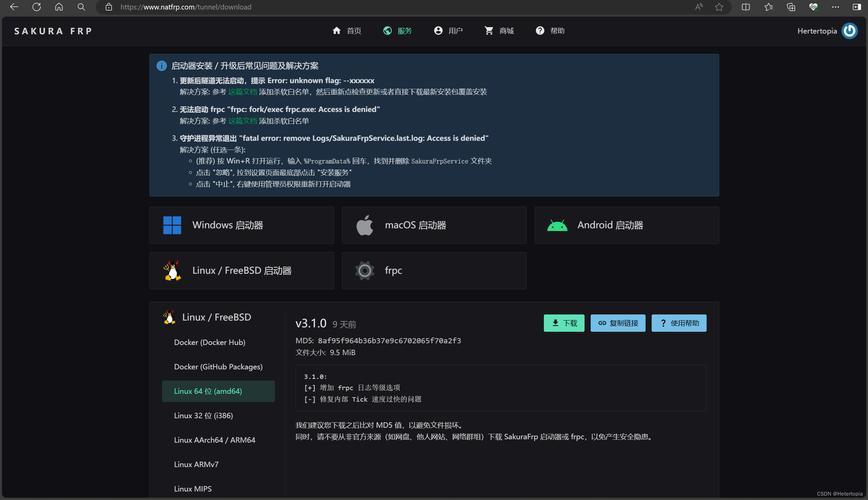Select the Linux / FreeBSD 启动器 card
868x500 pixels.
pyautogui.click(x=241, y=271)
